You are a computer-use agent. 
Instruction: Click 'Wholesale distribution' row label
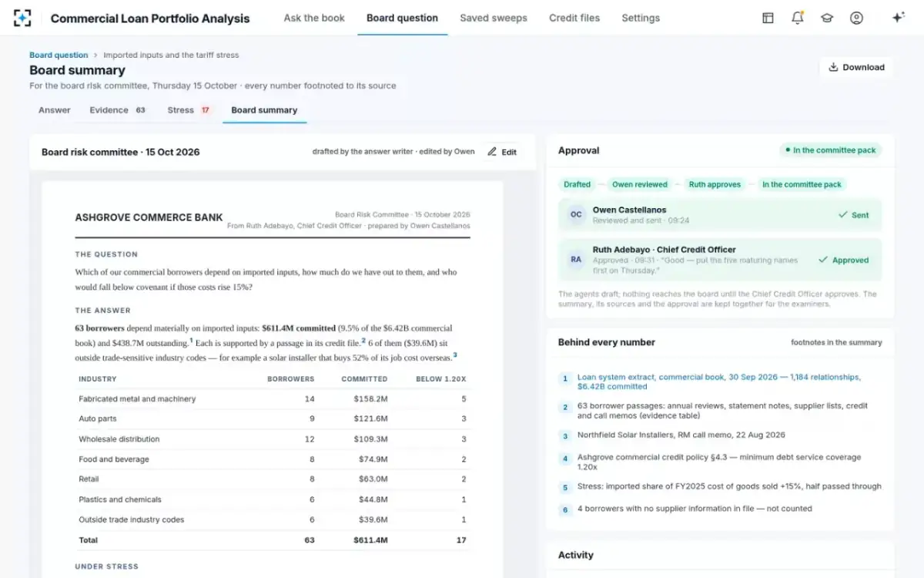click(119, 439)
